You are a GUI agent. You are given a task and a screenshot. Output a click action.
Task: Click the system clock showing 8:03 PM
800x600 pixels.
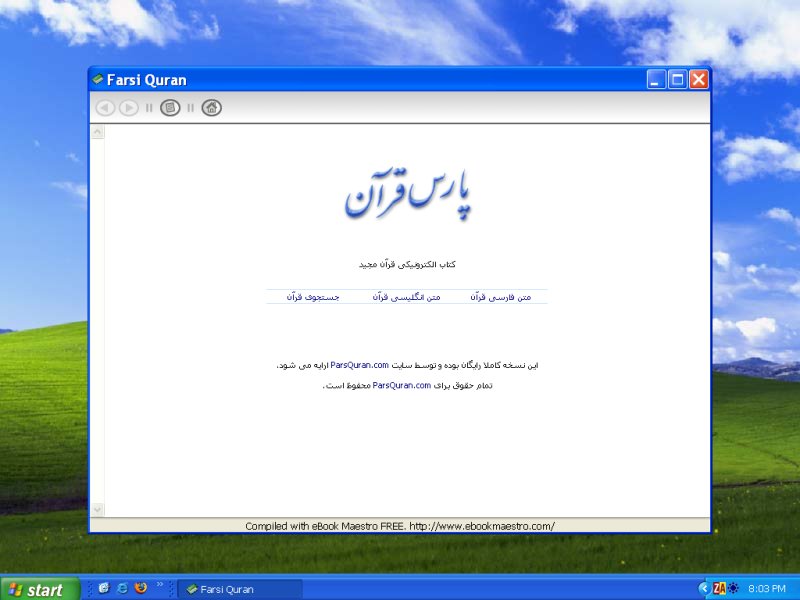[x=766, y=589]
